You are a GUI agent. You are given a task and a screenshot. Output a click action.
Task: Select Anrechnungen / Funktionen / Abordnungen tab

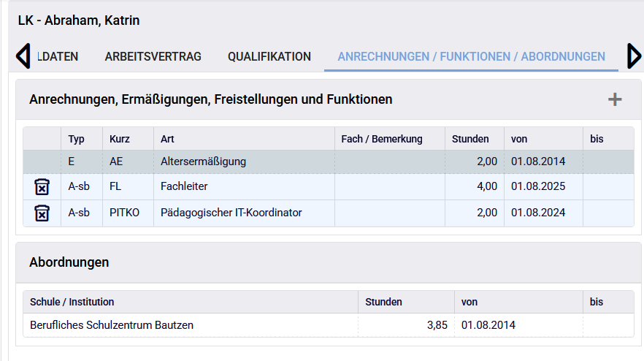pyautogui.click(x=471, y=56)
